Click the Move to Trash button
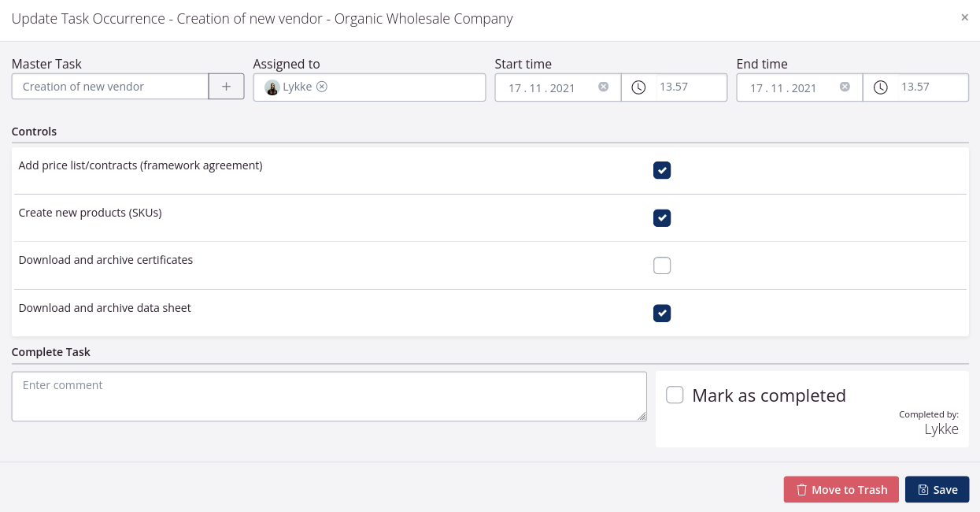 point(841,489)
